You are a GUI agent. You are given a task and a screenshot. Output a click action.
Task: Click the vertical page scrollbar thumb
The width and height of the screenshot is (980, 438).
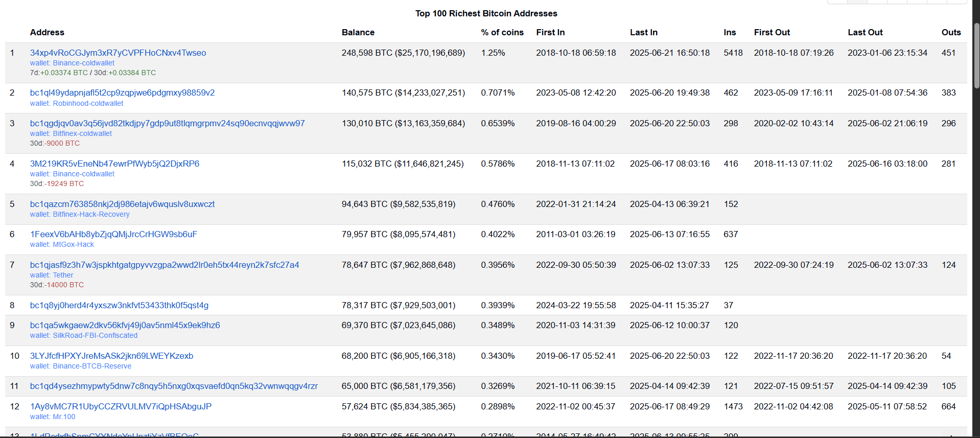click(x=976, y=55)
